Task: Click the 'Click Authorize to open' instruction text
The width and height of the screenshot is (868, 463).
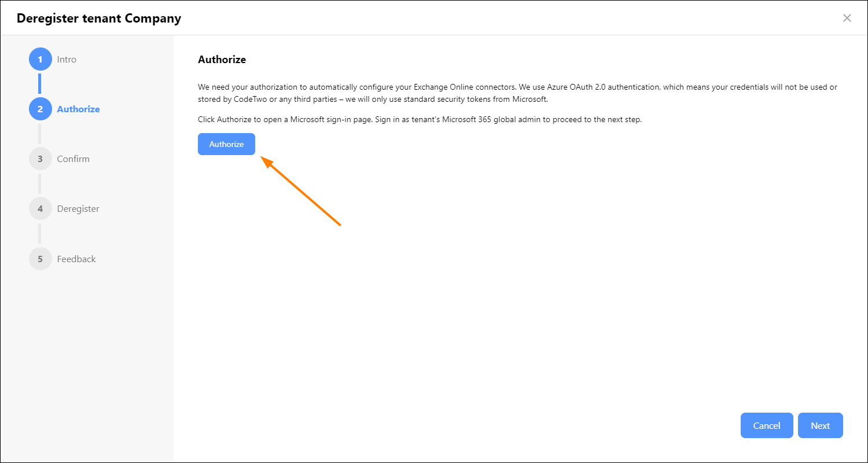Action: (x=420, y=119)
